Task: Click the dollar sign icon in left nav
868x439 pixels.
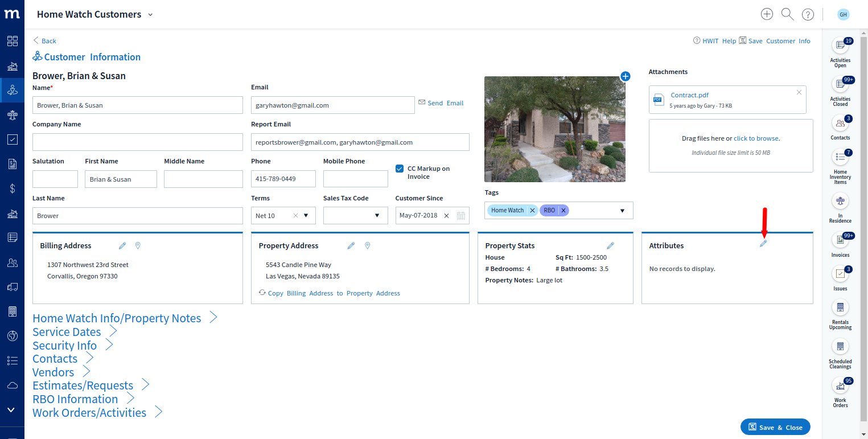Action: [x=12, y=188]
